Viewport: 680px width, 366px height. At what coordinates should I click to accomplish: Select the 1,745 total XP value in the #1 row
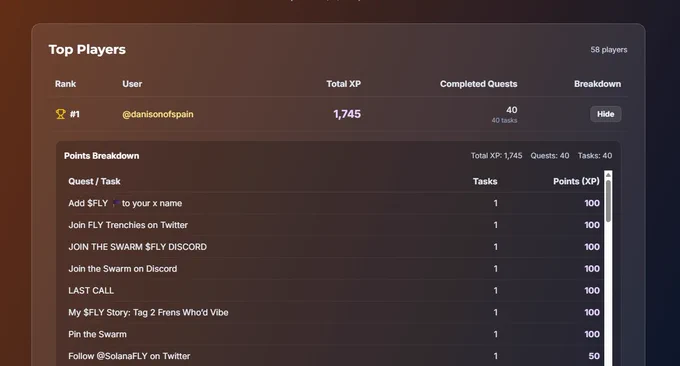[347, 114]
